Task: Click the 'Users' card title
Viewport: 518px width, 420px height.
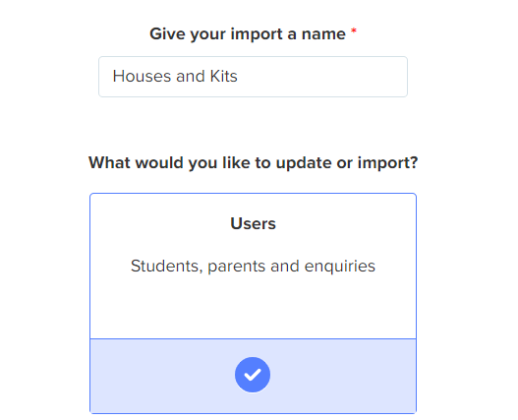Action: (253, 224)
